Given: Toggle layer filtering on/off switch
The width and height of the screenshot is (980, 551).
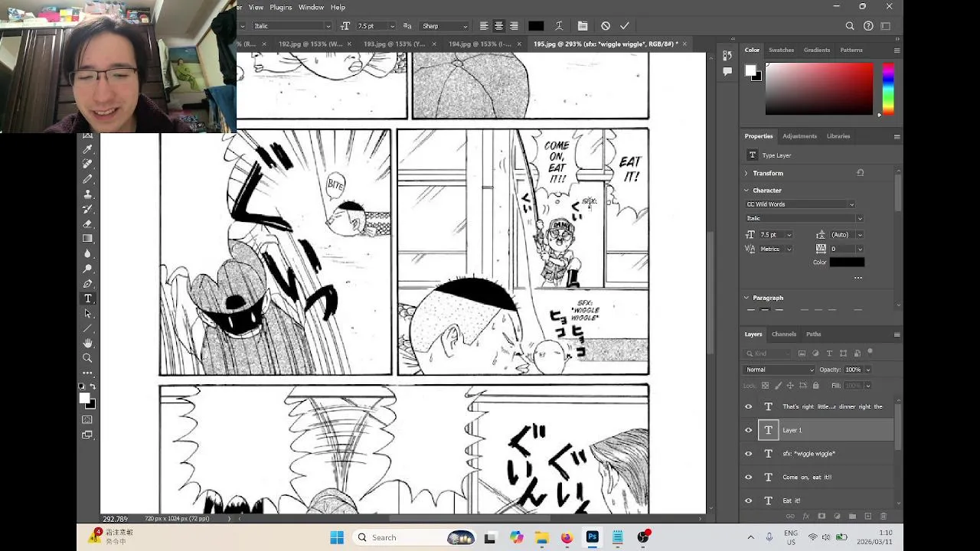Looking at the screenshot, I should [870, 353].
